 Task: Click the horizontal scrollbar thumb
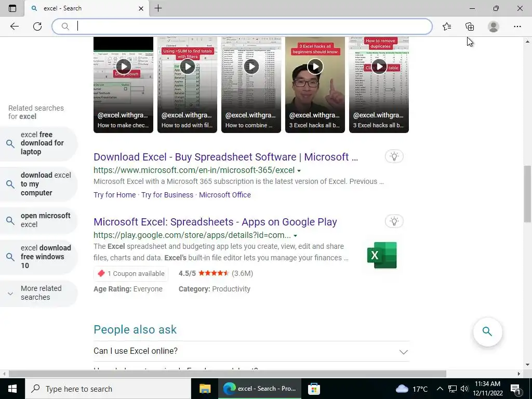(228, 374)
